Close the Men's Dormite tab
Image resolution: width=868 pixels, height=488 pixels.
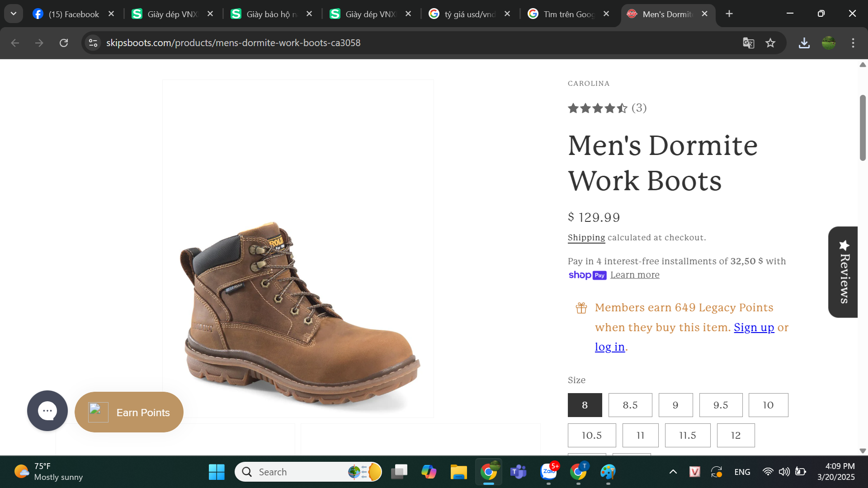704,14
